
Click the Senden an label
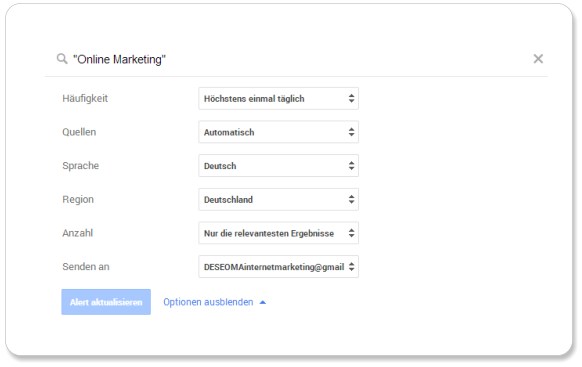[x=86, y=267]
